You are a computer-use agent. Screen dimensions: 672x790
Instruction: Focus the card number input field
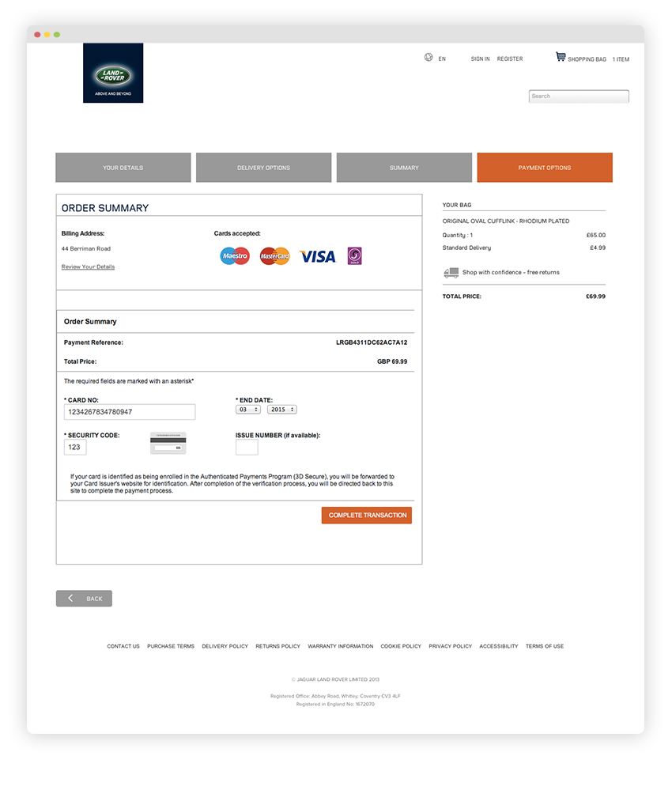click(130, 412)
